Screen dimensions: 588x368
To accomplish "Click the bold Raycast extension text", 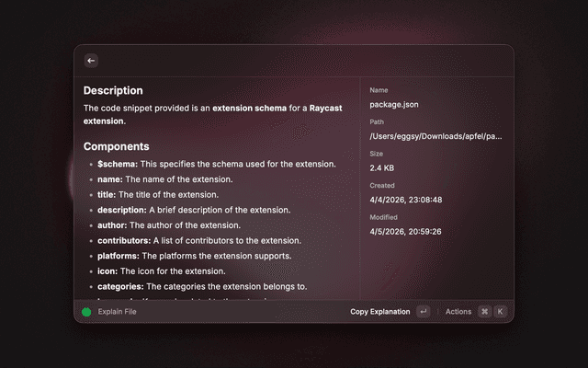I will click(x=212, y=114).
